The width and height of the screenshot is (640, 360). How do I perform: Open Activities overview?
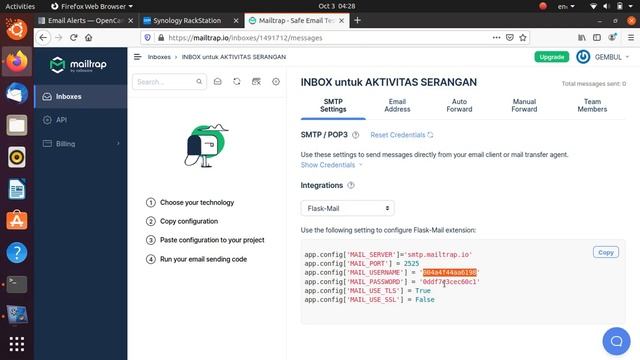point(20,6)
